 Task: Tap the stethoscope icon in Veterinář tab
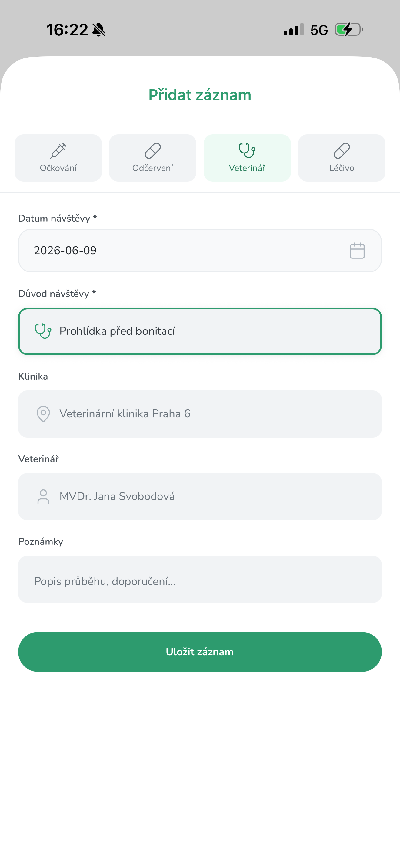click(x=247, y=150)
